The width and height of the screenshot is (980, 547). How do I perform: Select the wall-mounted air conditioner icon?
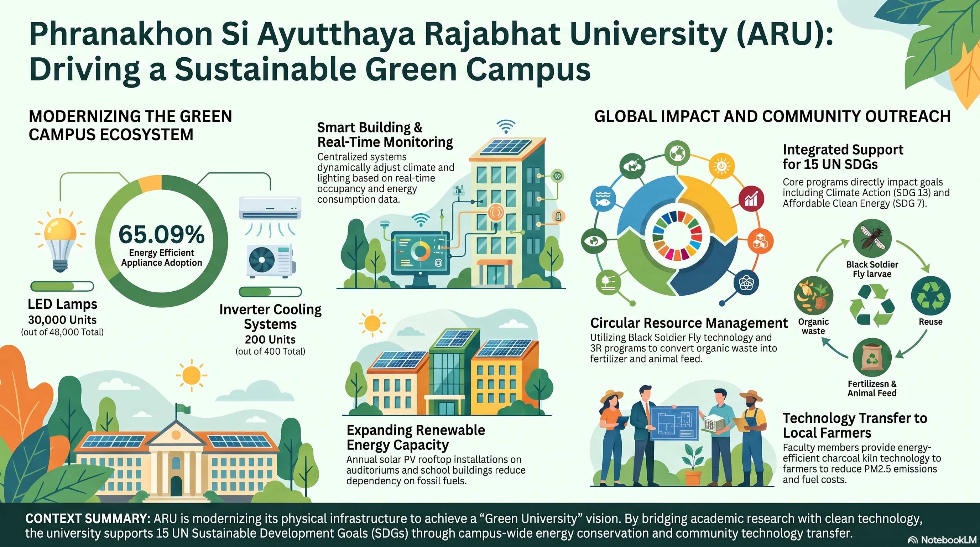[x=270, y=208]
